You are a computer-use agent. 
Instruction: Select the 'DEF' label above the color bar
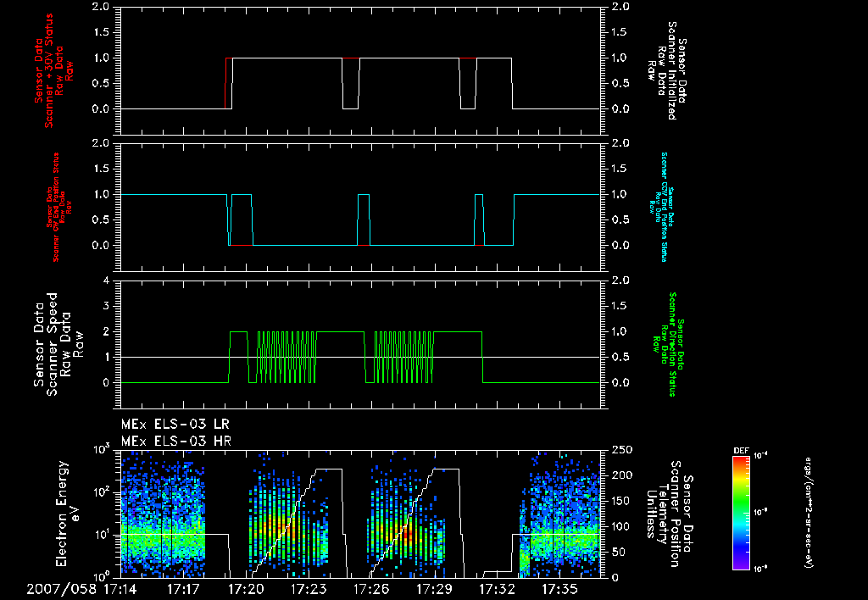pyautogui.click(x=741, y=451)
